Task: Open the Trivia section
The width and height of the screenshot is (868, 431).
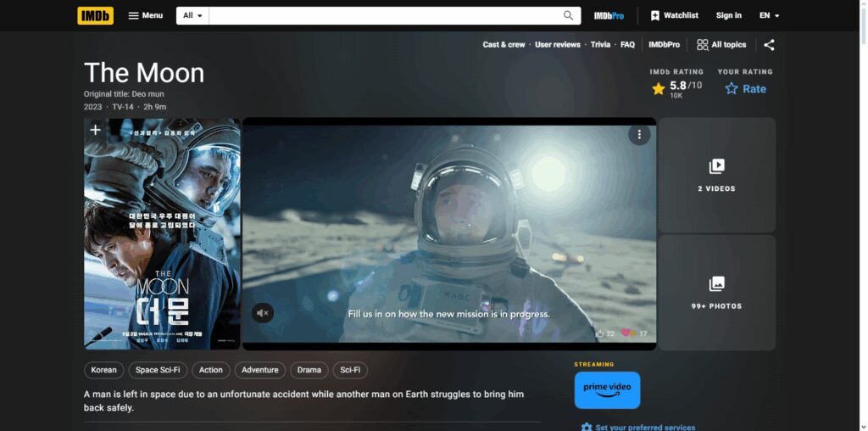Action: click(x=600, y=45)
